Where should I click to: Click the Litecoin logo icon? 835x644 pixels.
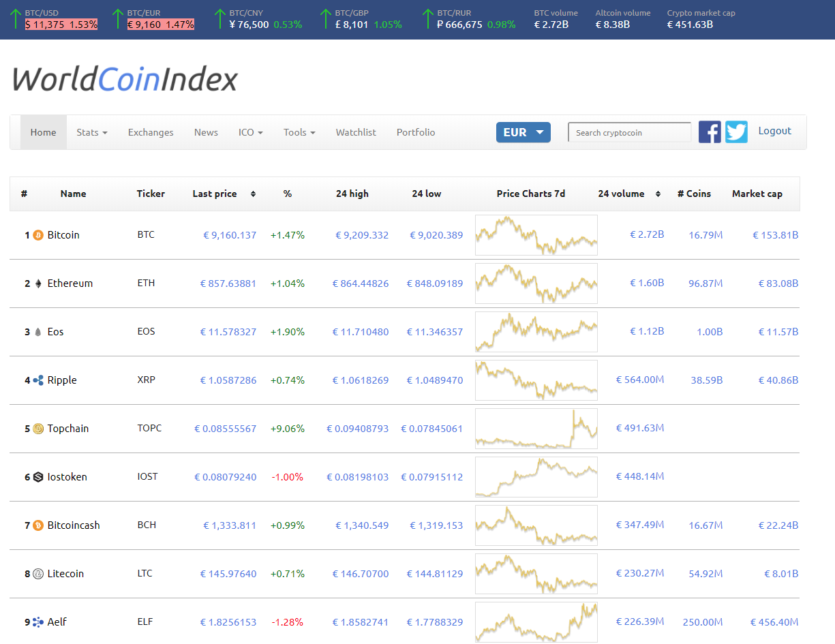point(38,574)
